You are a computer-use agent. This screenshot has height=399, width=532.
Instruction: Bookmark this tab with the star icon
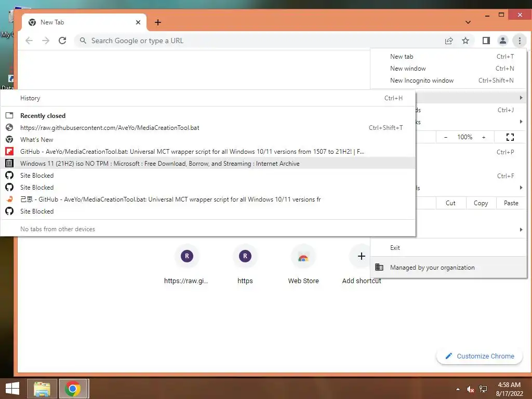465,41
